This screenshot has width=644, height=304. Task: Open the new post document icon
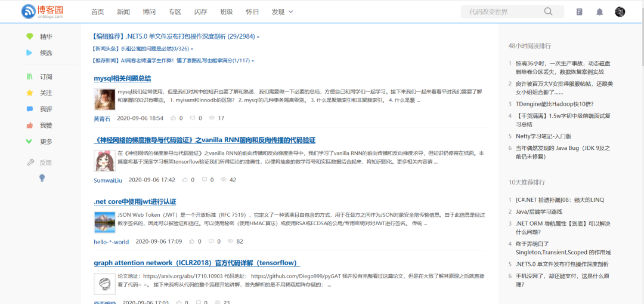580,12
